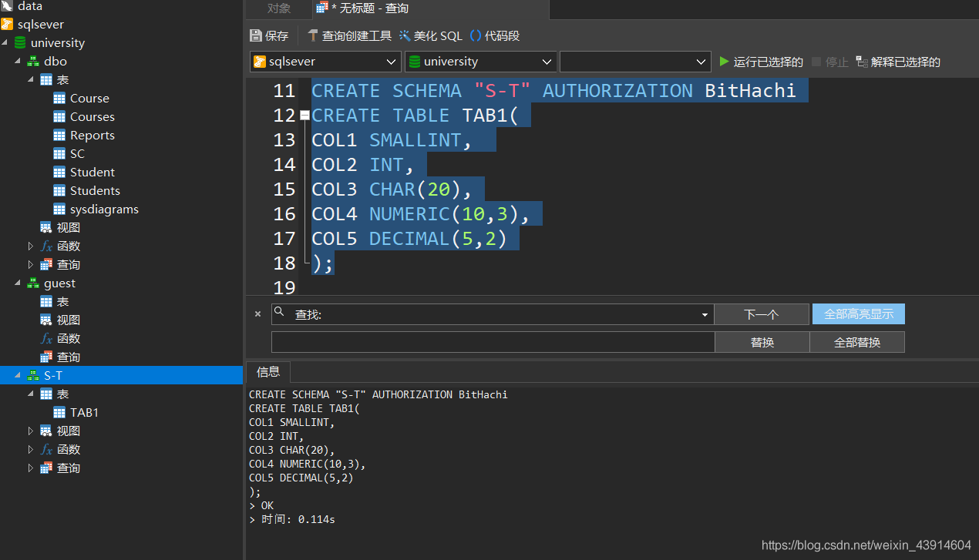The height and width of the screenshot is (560, 979).
Task: Collapse the dbo tables (表) node
Action: (31, 80)
